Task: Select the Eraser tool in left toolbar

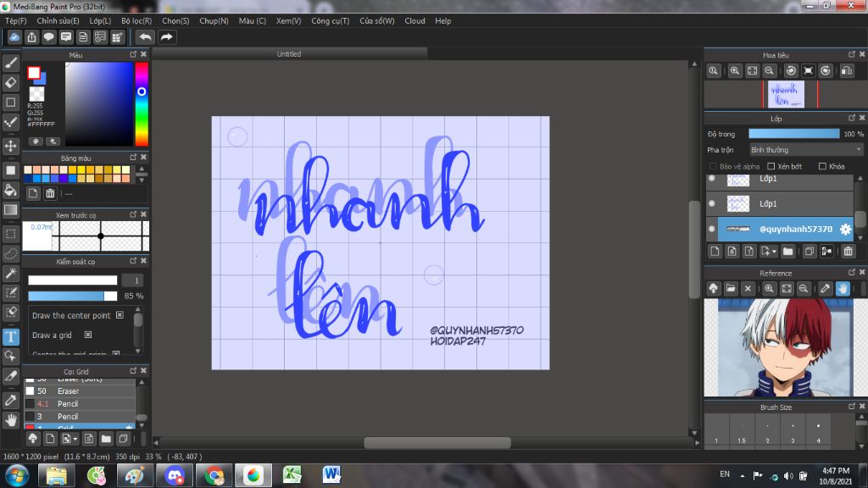Action: coord(10,83)
